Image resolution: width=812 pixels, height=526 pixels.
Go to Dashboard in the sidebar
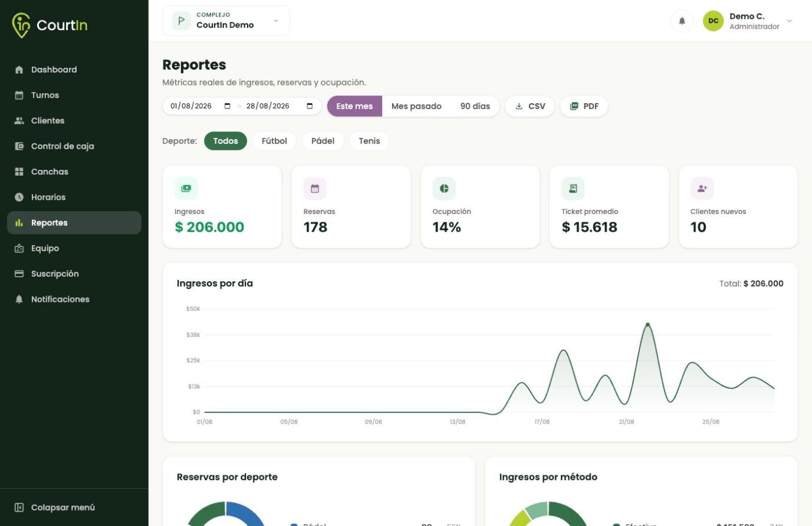[74, 70]
